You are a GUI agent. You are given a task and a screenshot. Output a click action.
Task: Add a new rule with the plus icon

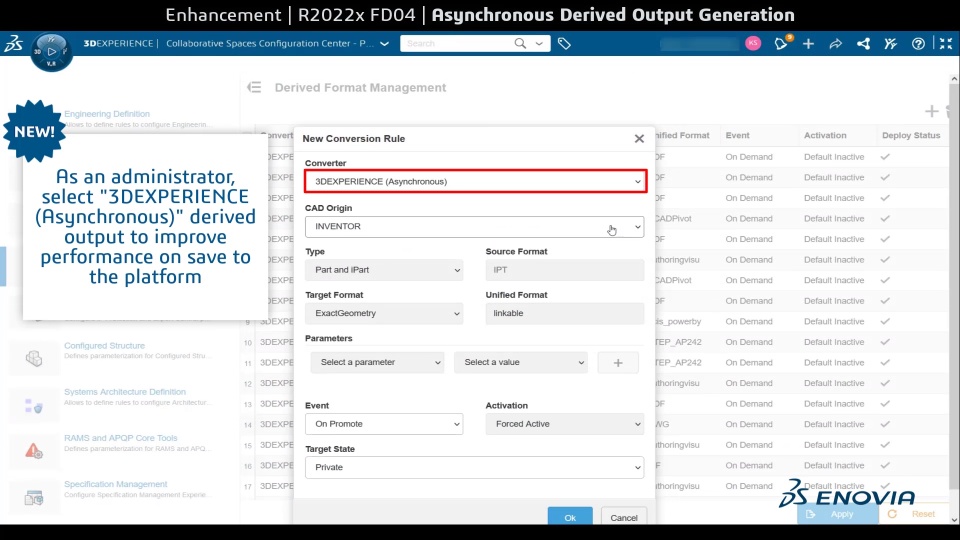point(931,111)
